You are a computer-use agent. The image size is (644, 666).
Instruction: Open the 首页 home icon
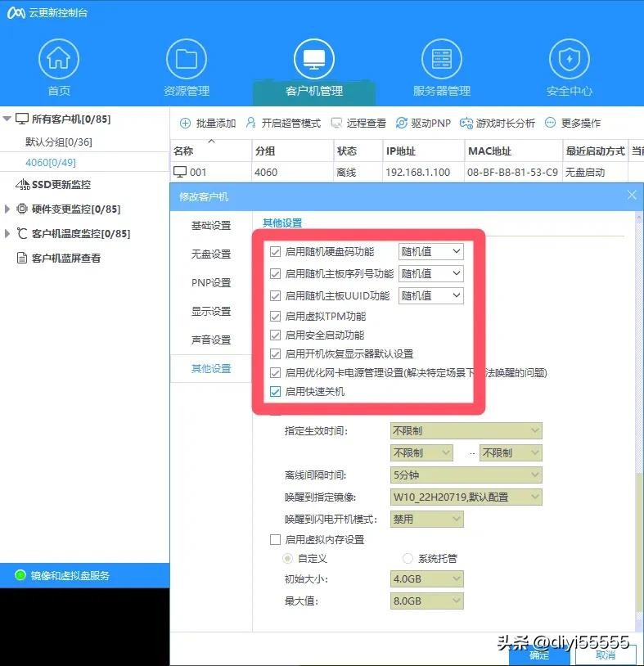(58, 59)
